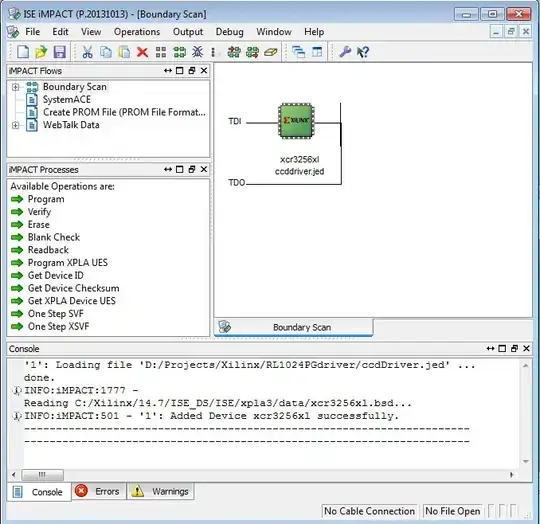Image resolution: width=540 pixels, height=524 pixels.
Task: Click the wrench preferences icon
Action: pyautogui.click(x=345, y=52)
